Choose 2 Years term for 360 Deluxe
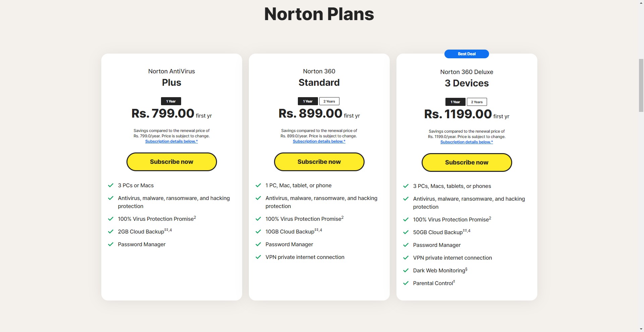The height and width of the screenshot is (332, 644). (477, 102)
